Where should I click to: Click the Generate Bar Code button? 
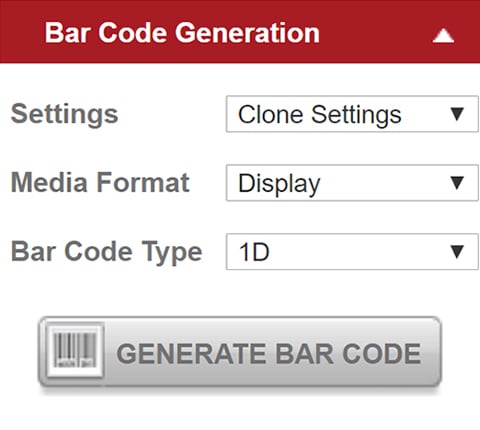tap(240, 352)
